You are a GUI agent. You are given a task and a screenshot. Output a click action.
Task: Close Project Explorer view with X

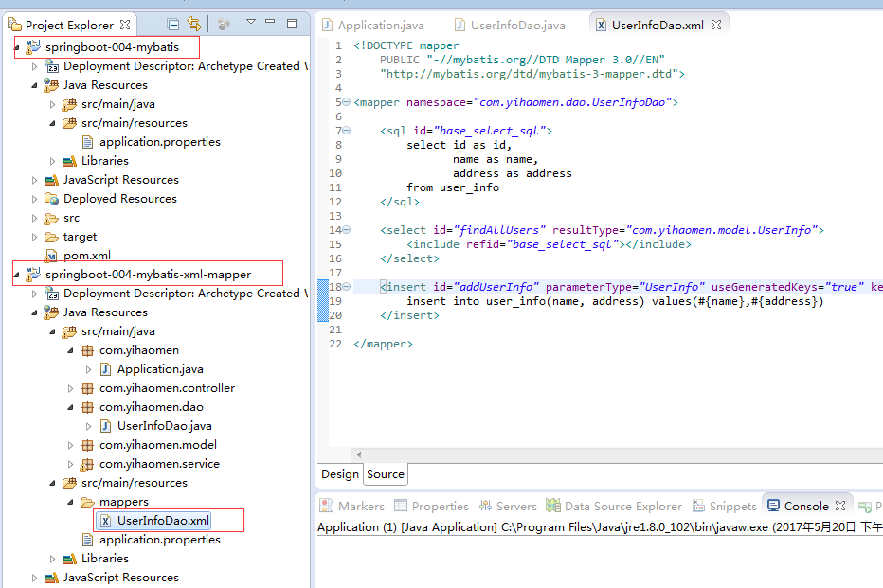point(125,25)
